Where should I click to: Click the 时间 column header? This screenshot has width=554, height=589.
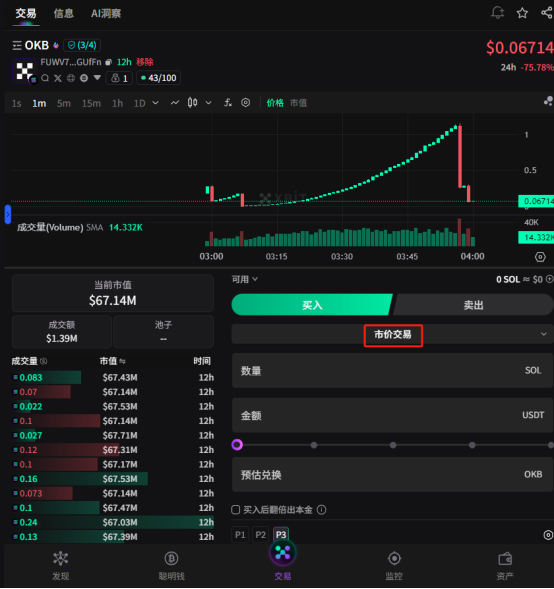(x=202, y=361)
